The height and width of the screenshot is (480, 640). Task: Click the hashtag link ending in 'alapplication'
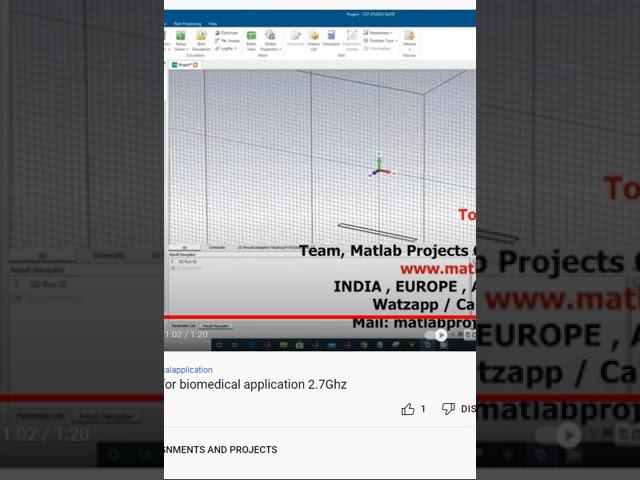(188, 370)
